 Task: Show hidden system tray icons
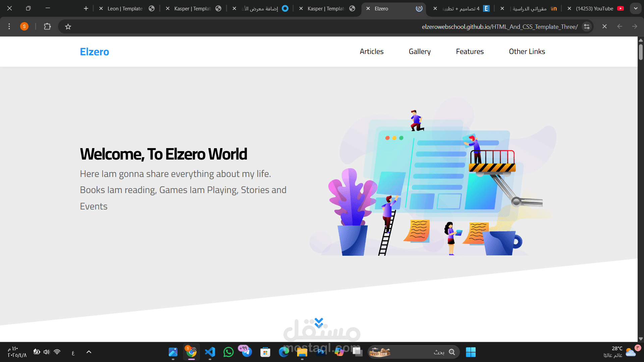(x=89, y=352)
